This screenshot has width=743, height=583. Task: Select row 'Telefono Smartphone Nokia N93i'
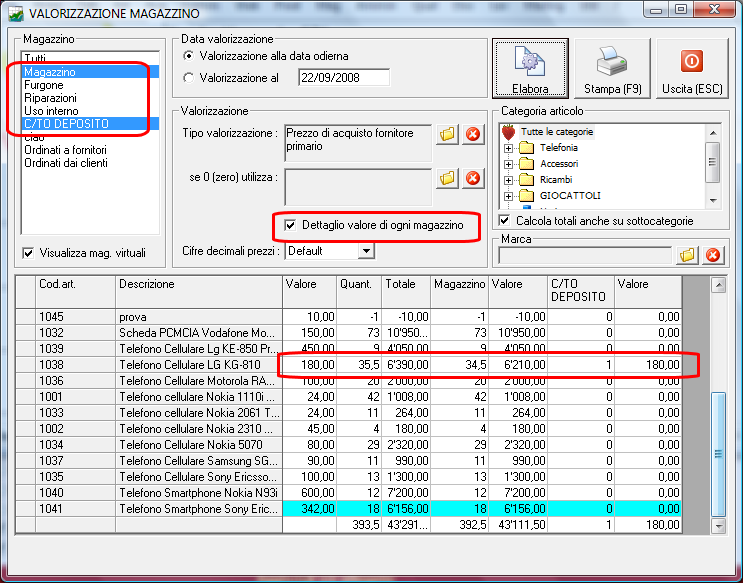point(348,493)
